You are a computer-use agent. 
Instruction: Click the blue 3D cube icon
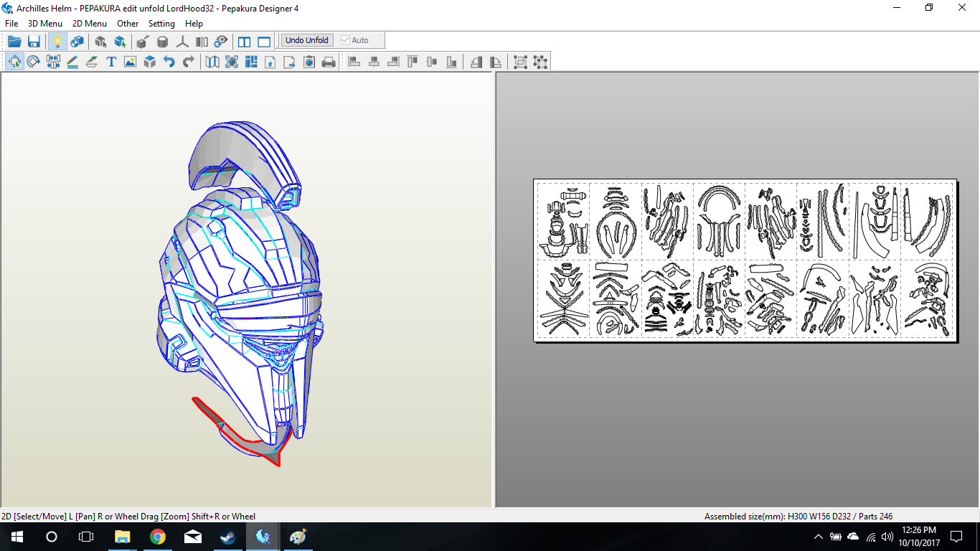(x=149, y=62)
